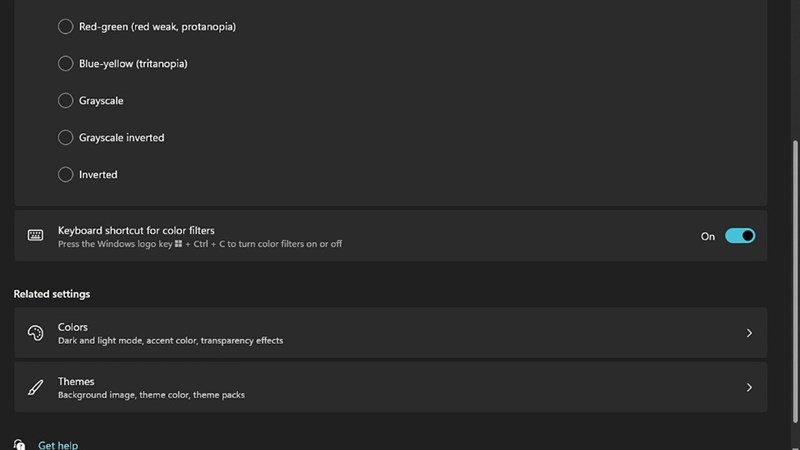Click the Background image, theme color description text

151,395
